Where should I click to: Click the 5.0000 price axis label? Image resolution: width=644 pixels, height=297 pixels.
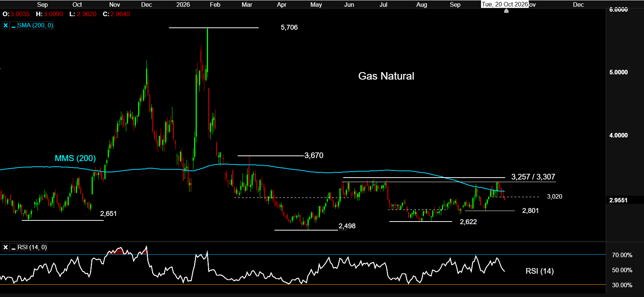coord(618,72)
